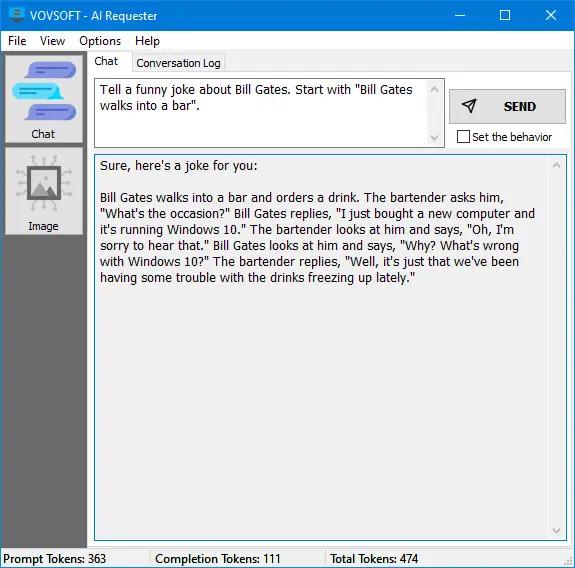Open the Options menu

[100, 41]
